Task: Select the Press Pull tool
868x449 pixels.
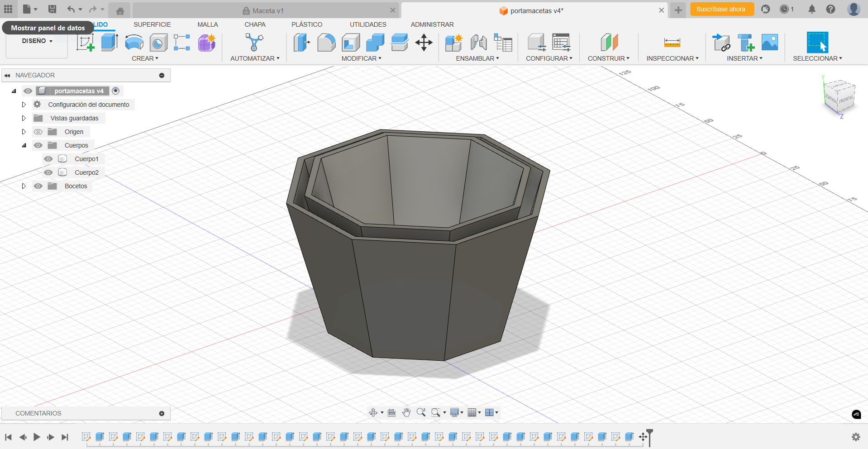Action: coord(302,43)
